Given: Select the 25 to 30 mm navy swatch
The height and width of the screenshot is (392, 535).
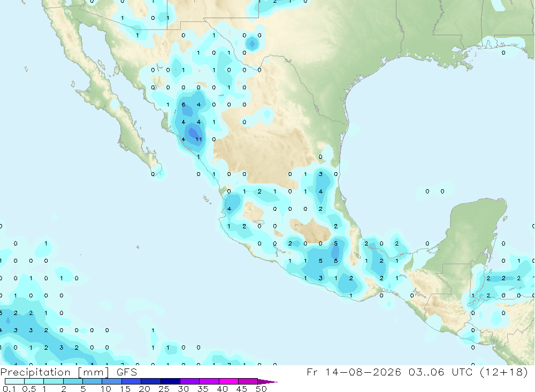Looking at the screenshot, I should click(x=170, y=381).
